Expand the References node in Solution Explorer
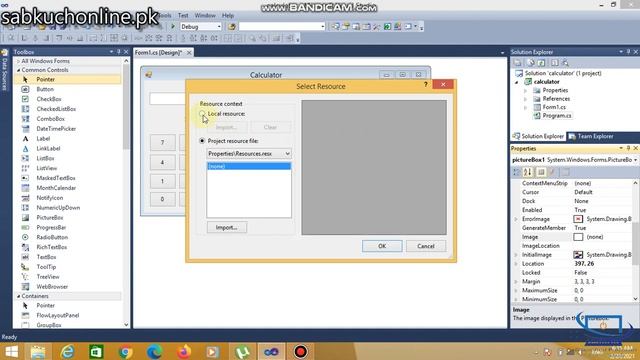This screenshot has height=360, width=640. point(525,99)
